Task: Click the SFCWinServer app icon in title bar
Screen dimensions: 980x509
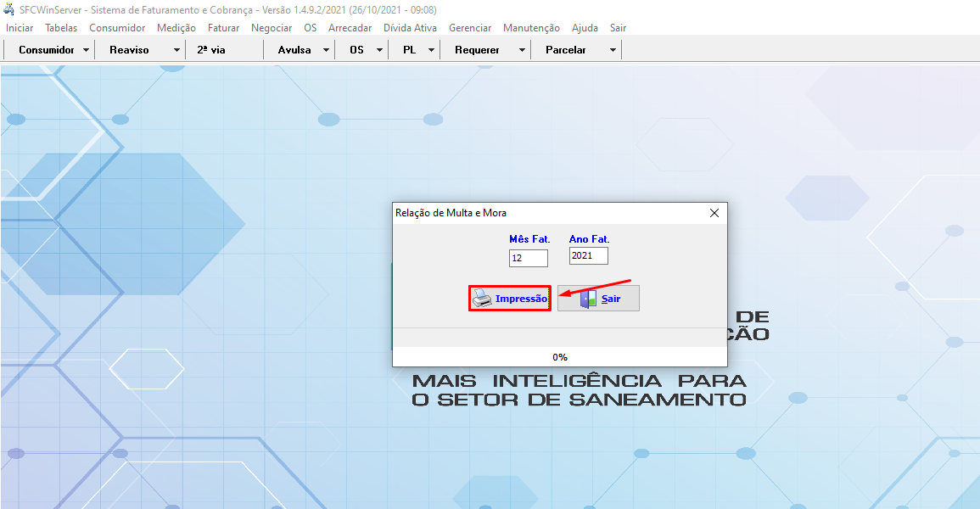Action: pyautogui.click(x=9, y=9)
